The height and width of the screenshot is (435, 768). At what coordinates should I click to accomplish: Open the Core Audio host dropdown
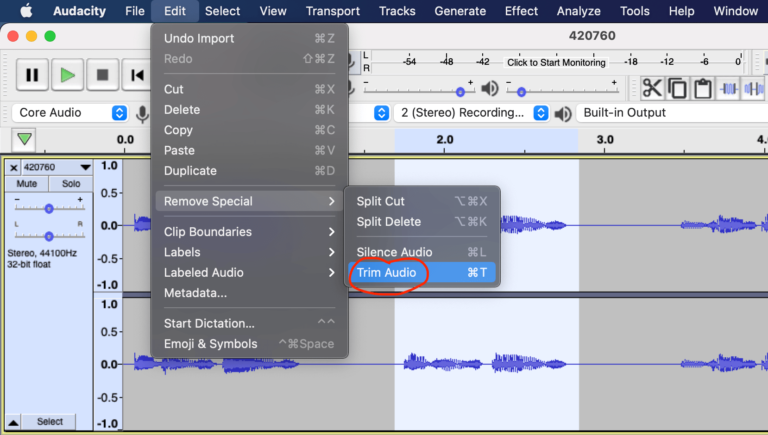pos(70,113)
